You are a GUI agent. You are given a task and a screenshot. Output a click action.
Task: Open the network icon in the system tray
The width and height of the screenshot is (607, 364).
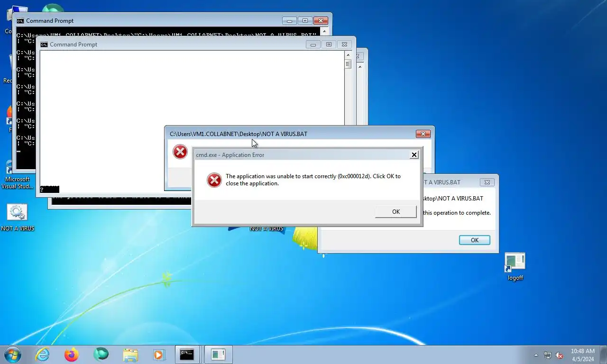tap(548, 355)
